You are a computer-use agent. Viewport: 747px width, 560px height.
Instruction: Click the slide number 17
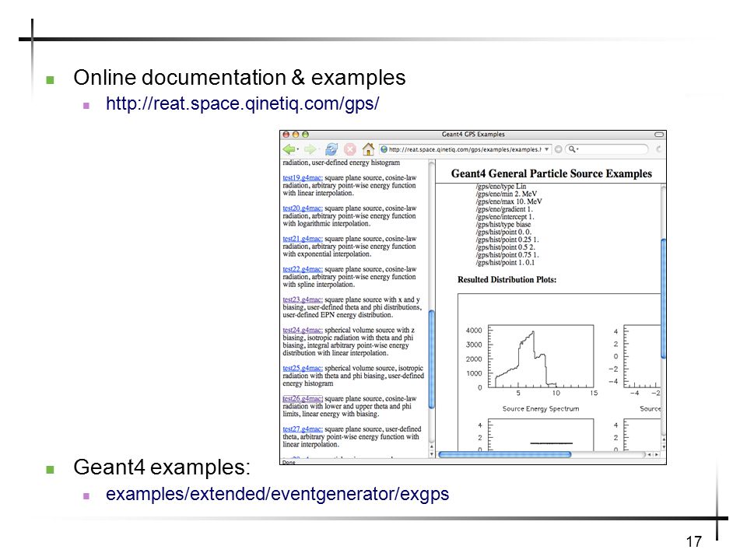(x=694, y=541)
